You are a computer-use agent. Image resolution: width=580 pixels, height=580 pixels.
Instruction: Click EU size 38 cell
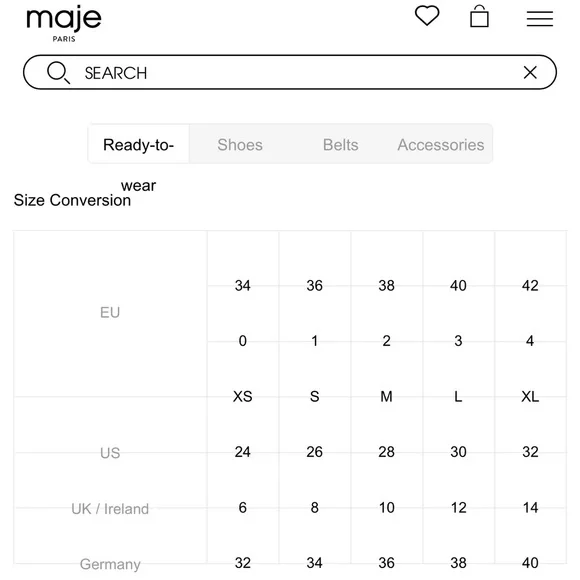tap(386, 286)
